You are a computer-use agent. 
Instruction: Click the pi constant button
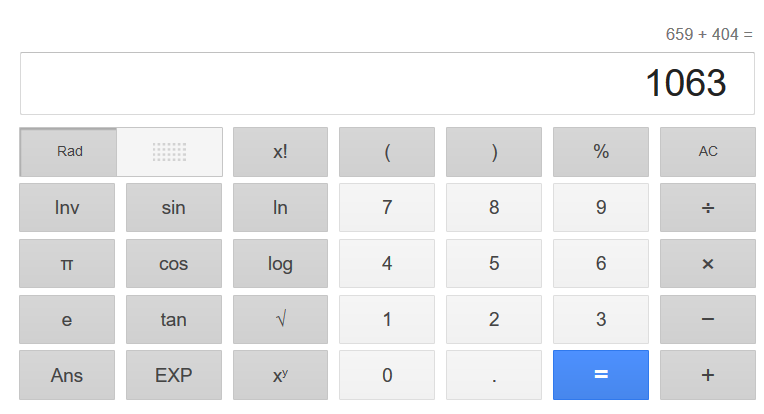tap(67, 264)
